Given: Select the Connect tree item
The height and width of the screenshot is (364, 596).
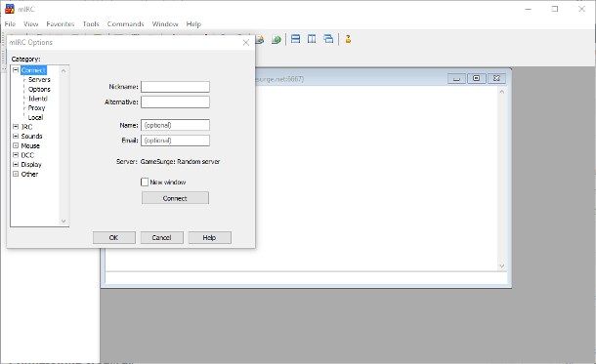Looking at the screenshot, I should click(x=33, y=70).
